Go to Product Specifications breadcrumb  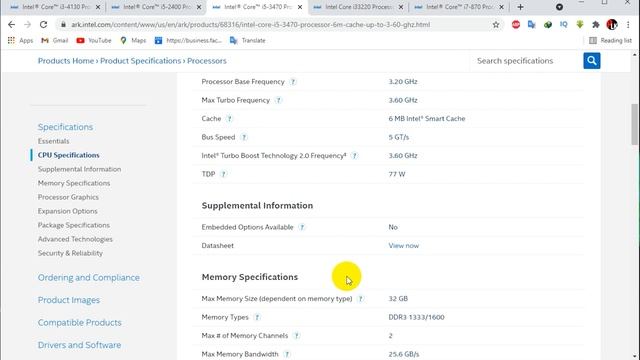click(140, 61)
